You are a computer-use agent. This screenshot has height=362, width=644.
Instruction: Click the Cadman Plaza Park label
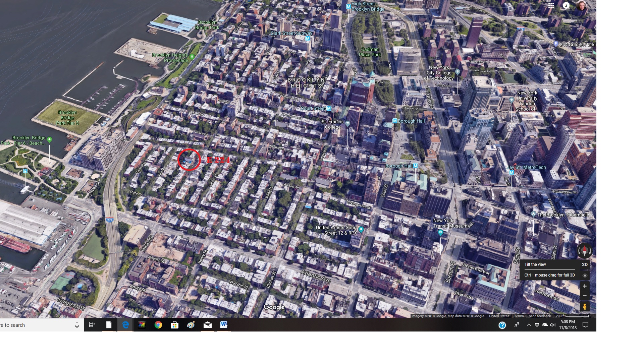point(370,52)
